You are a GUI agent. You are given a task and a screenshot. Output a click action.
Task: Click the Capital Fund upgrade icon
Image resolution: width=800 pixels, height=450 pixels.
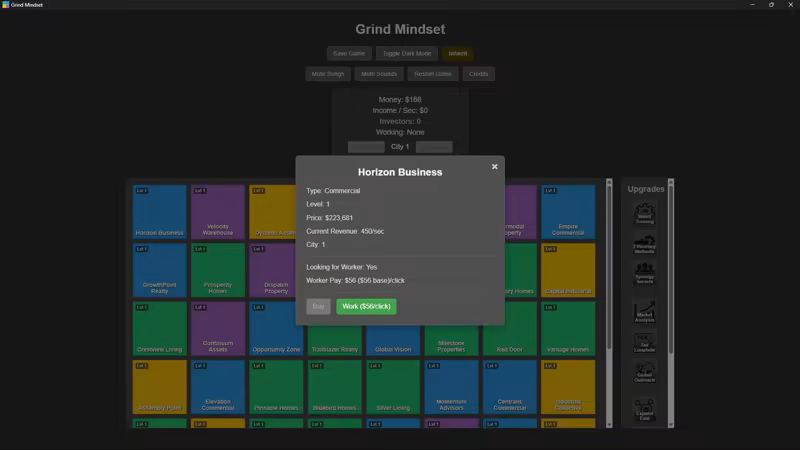(644, 410)
